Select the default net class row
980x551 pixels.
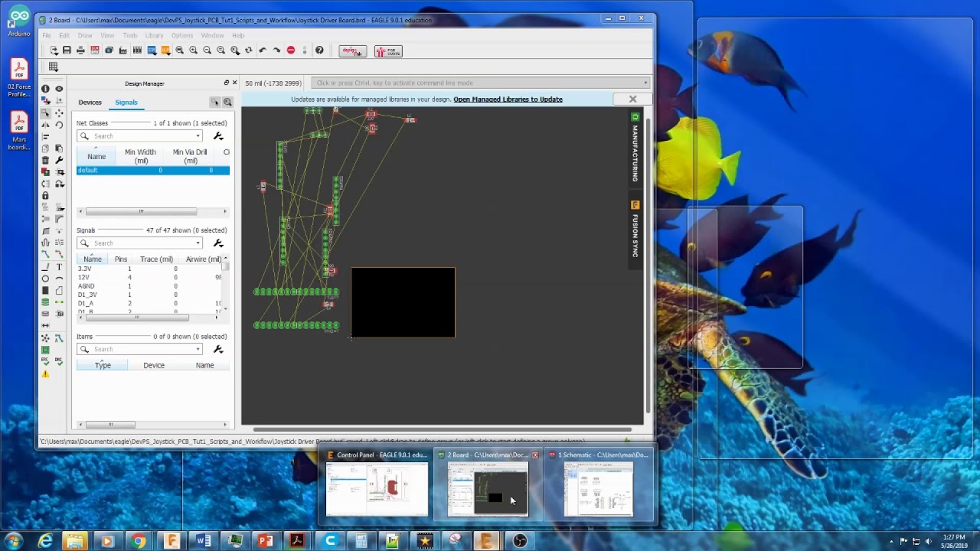[152, 170]
